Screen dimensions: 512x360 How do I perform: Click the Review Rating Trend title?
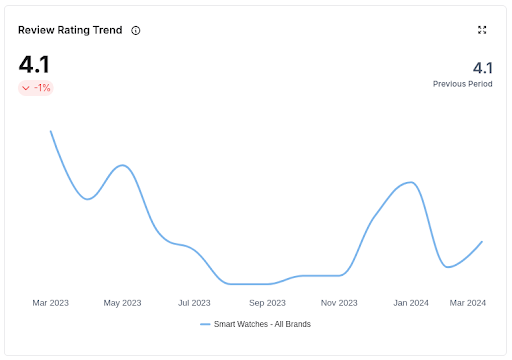(70, 30)
